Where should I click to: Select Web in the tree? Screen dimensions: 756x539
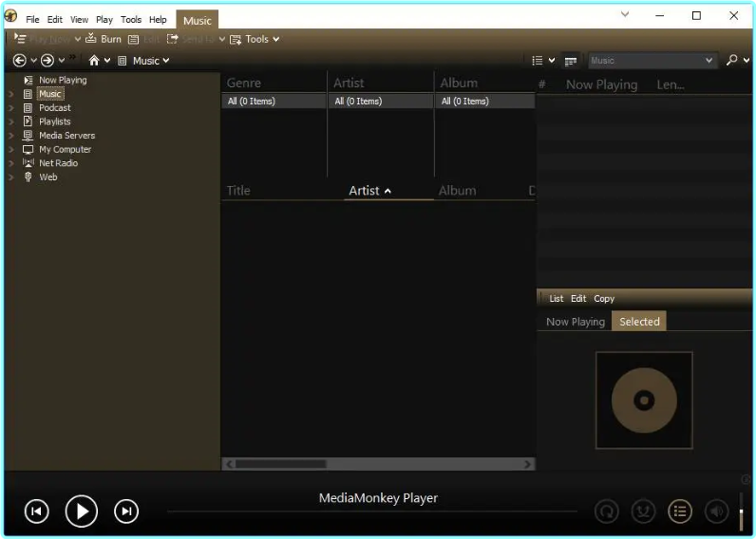pyautogui.click(x=47, y=177)
